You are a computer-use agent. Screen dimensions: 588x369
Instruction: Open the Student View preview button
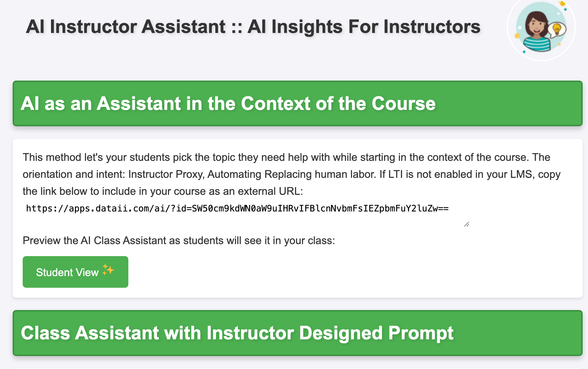click(x=75, y=272)
